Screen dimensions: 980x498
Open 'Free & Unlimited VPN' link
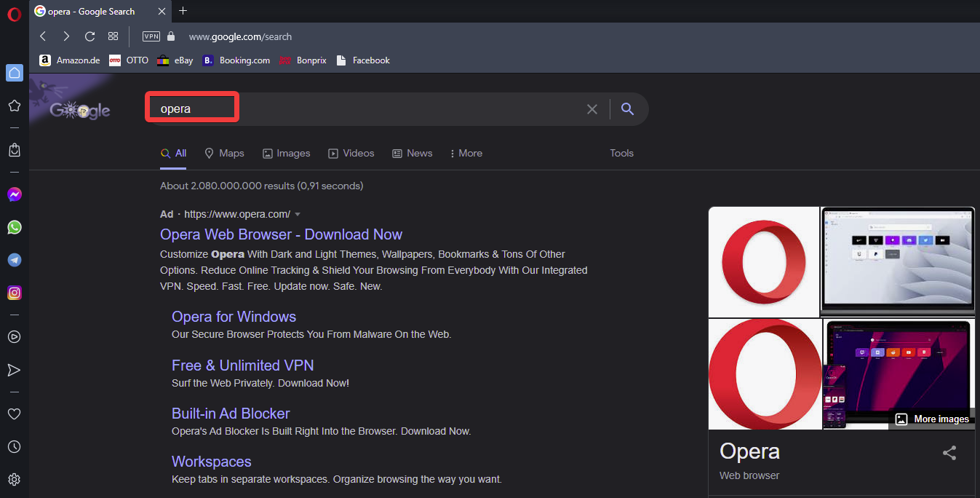pyautogui.click(x=243, y=365)
